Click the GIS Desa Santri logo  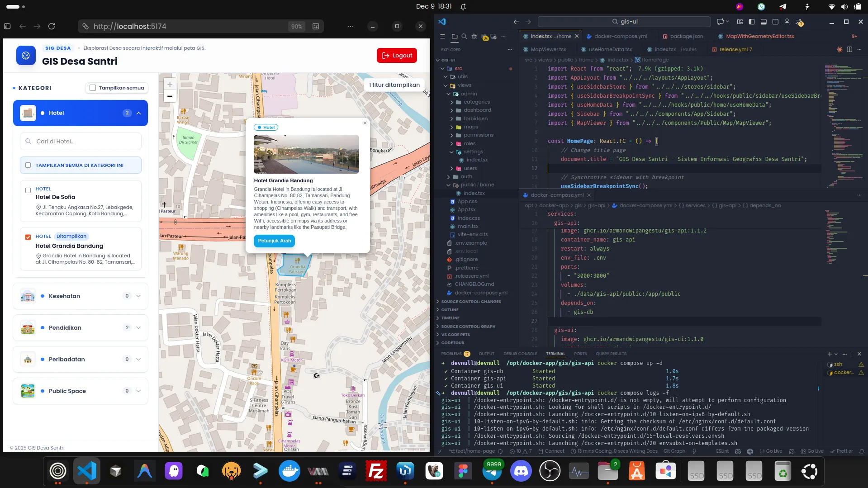26,56
